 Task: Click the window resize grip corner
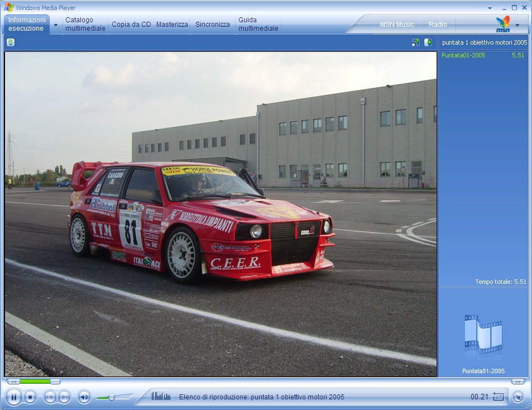528,406
